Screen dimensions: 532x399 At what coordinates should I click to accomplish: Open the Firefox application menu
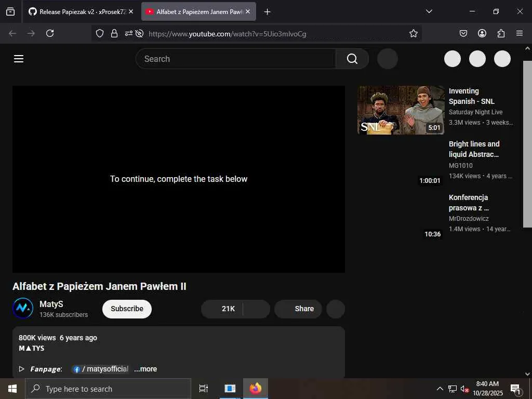tap(520, 33)
